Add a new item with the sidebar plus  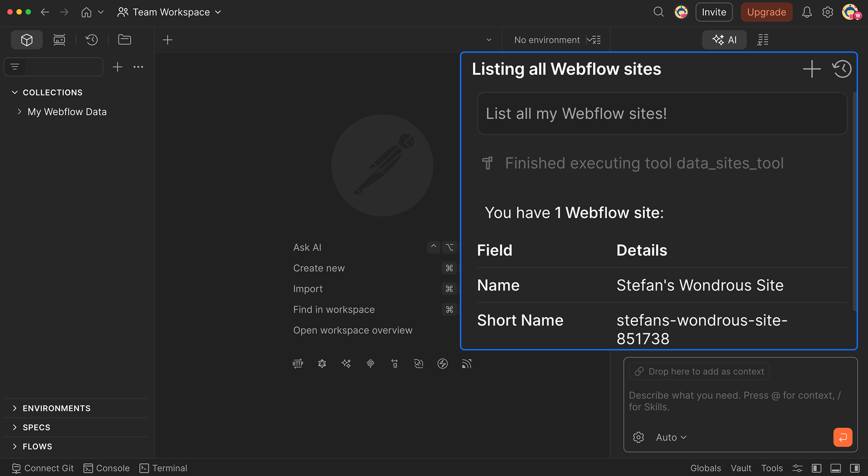(117, 67)
